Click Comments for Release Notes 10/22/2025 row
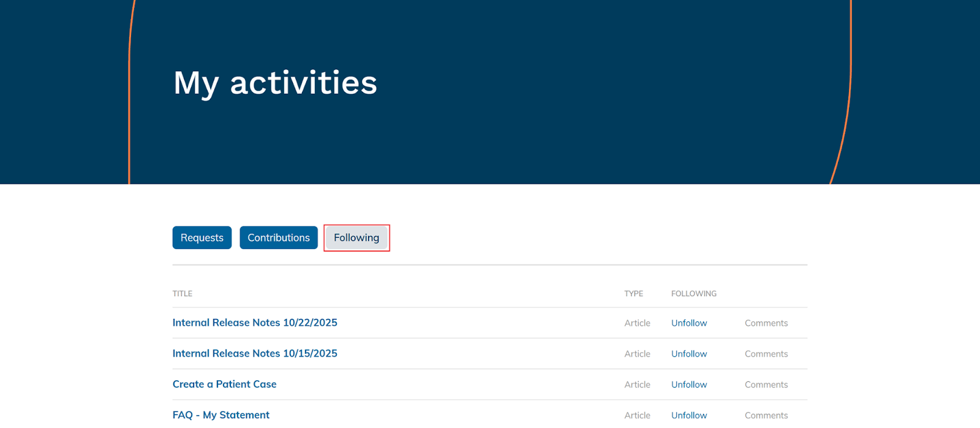Viewport: 980px width, 428px height. (766, 323)
